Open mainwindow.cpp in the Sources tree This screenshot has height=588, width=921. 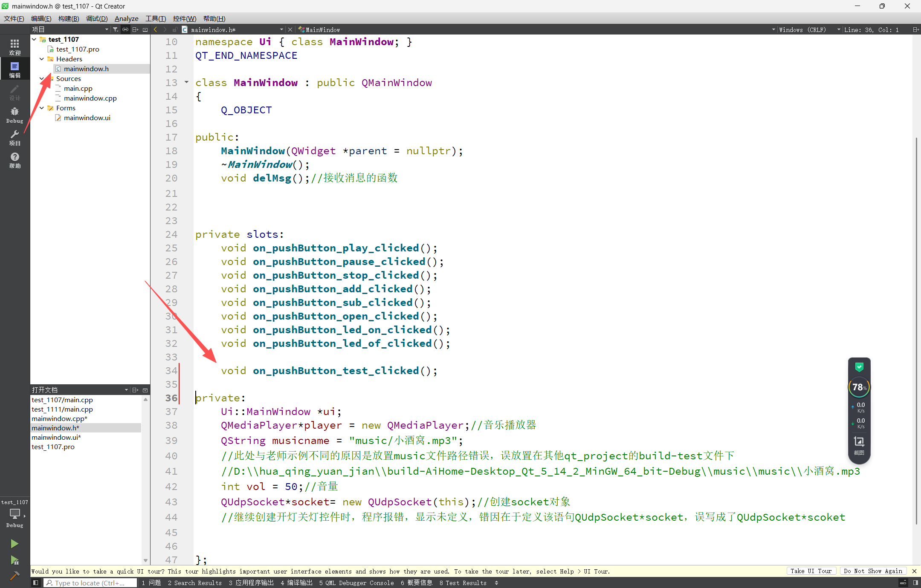tap(90, 98)
